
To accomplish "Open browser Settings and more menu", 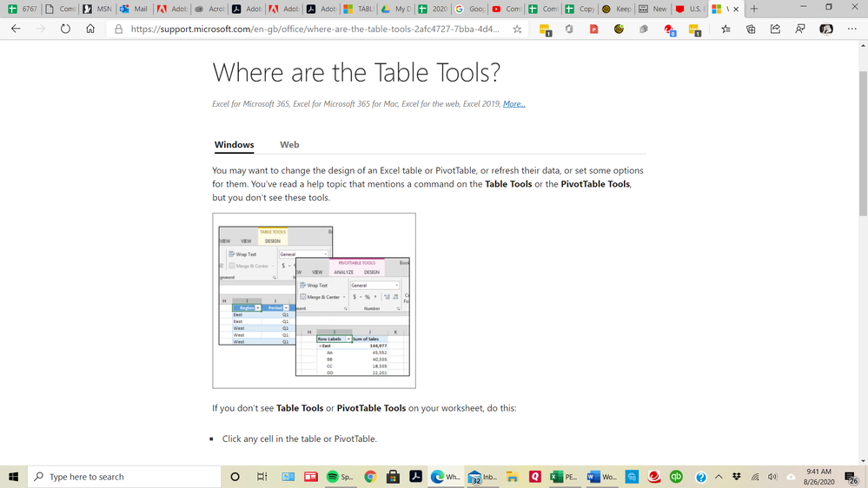I will (x=852, y=29).
